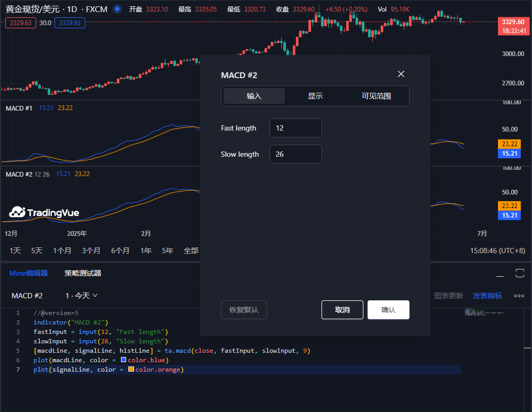Click the Fast length input field
This screenshot has width=532, height=412.
coord(295,128)
